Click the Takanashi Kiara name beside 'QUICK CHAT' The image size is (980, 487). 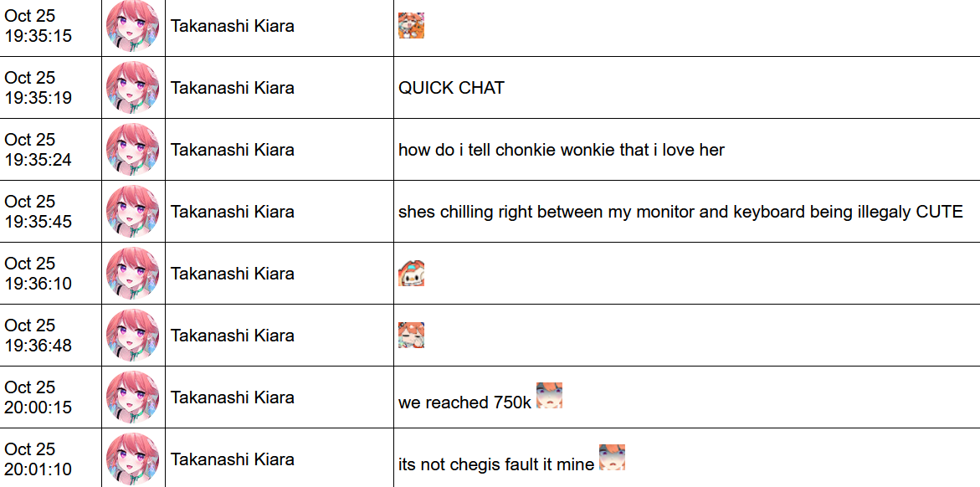tap(233, 88)
